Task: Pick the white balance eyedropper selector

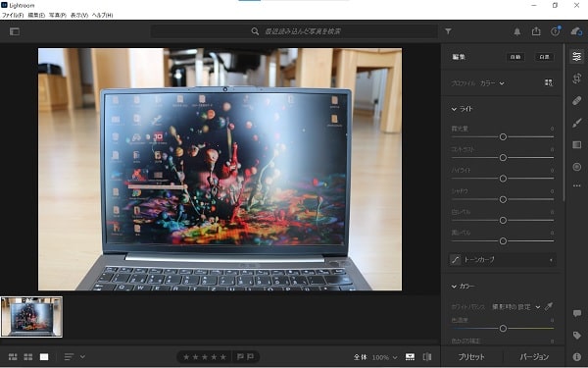Action: tap(549, 306)
